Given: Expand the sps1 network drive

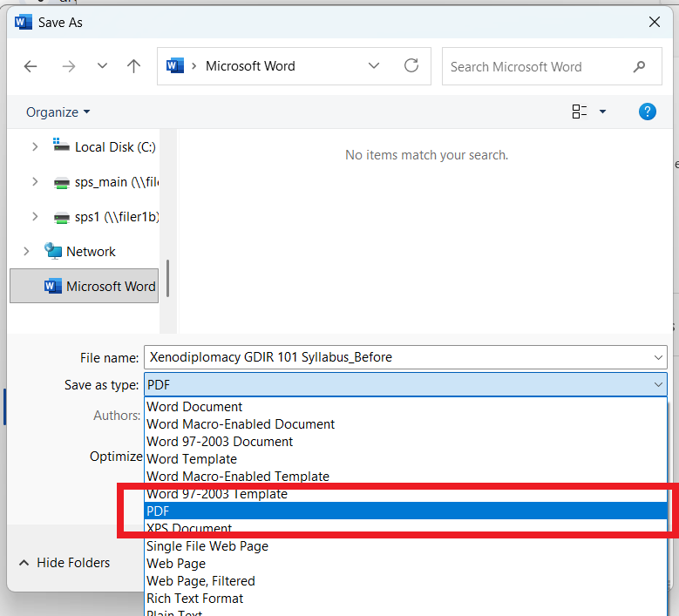Looking at the screenshot, I should tap(35, 216).
